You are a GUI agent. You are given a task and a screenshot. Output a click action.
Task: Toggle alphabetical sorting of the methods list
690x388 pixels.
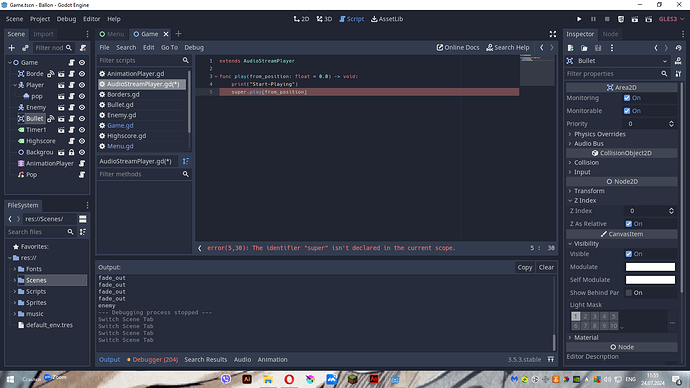[186, 161]
